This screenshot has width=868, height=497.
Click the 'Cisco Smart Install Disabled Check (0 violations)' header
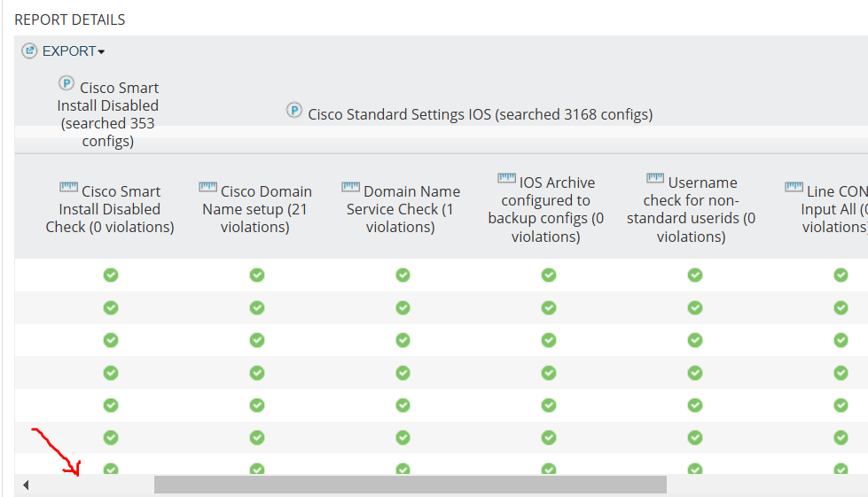coord(110,209)
